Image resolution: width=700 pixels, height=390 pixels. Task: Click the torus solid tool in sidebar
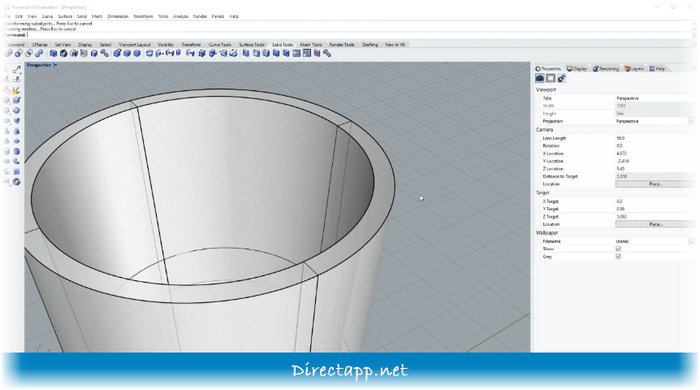(17, 182)
